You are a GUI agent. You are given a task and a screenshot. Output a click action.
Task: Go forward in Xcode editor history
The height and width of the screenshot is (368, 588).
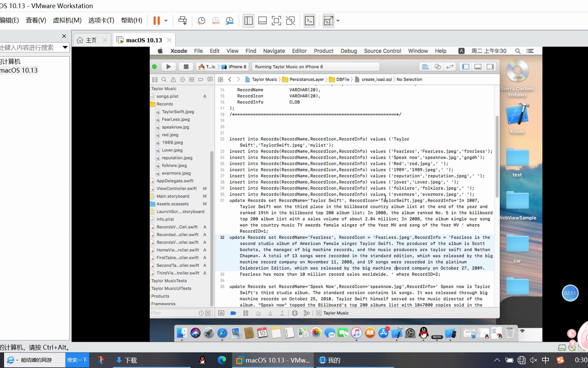238,79
